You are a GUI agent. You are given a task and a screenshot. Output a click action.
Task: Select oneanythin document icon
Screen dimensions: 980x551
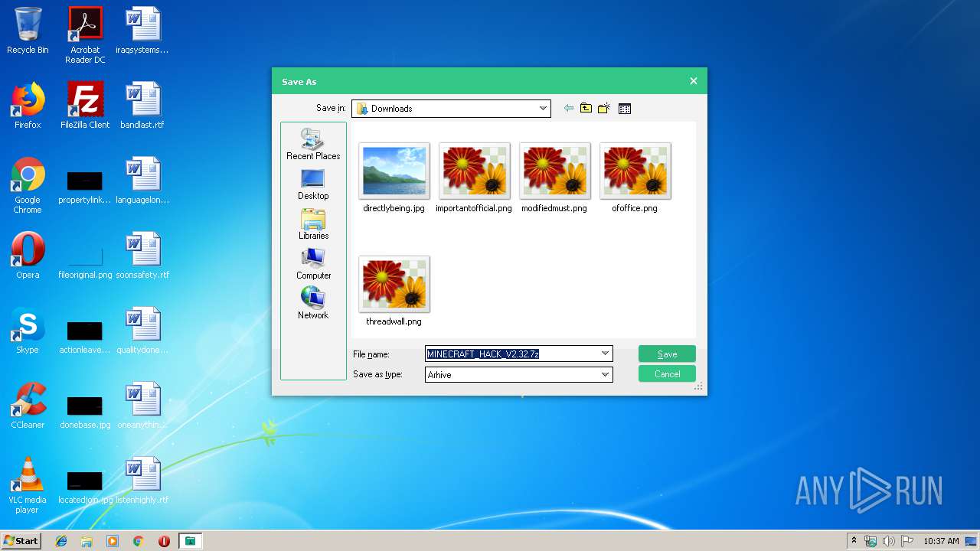[x=142, y=406]
